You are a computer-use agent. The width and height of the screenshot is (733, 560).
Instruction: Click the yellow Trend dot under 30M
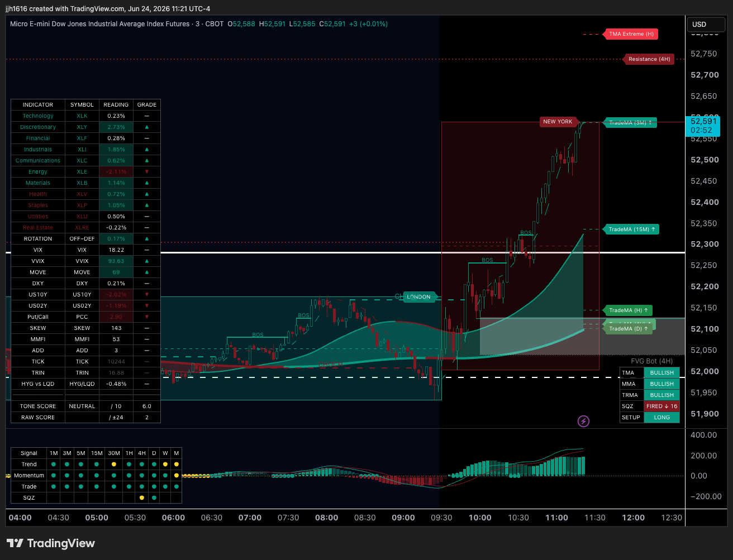point(113,465)
